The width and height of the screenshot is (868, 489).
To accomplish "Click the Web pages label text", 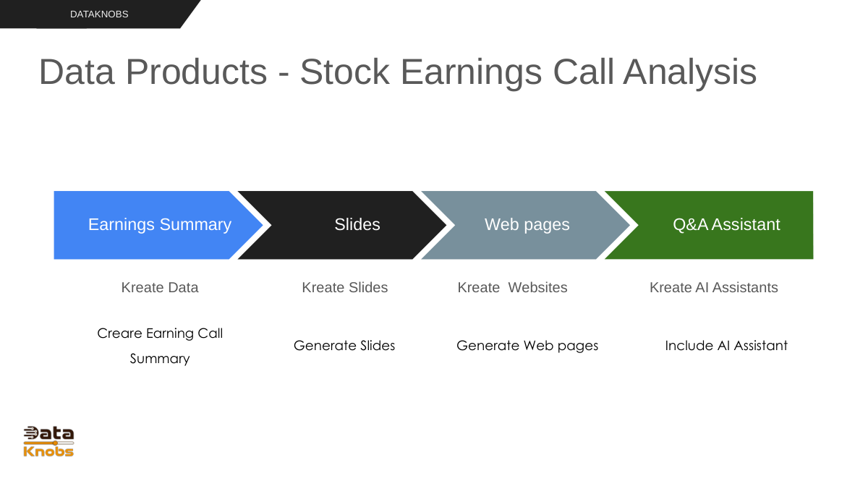I will coord(527,225).
